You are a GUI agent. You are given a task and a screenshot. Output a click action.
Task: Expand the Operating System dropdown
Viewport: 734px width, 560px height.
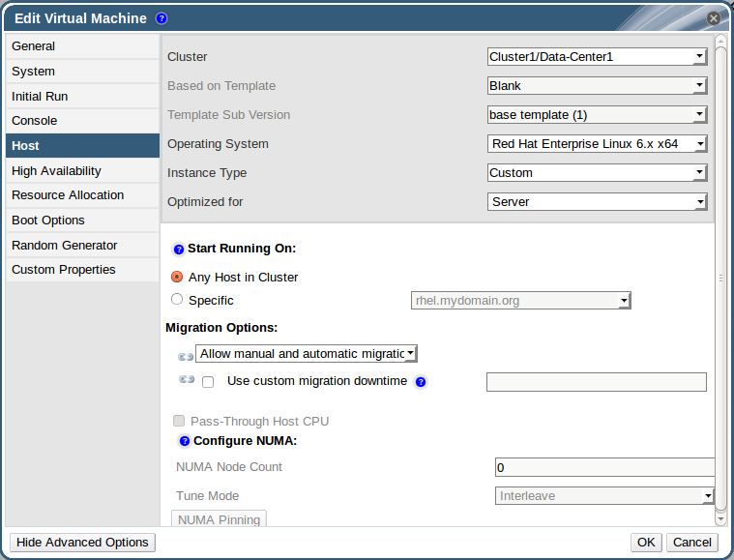coord(597,144)
